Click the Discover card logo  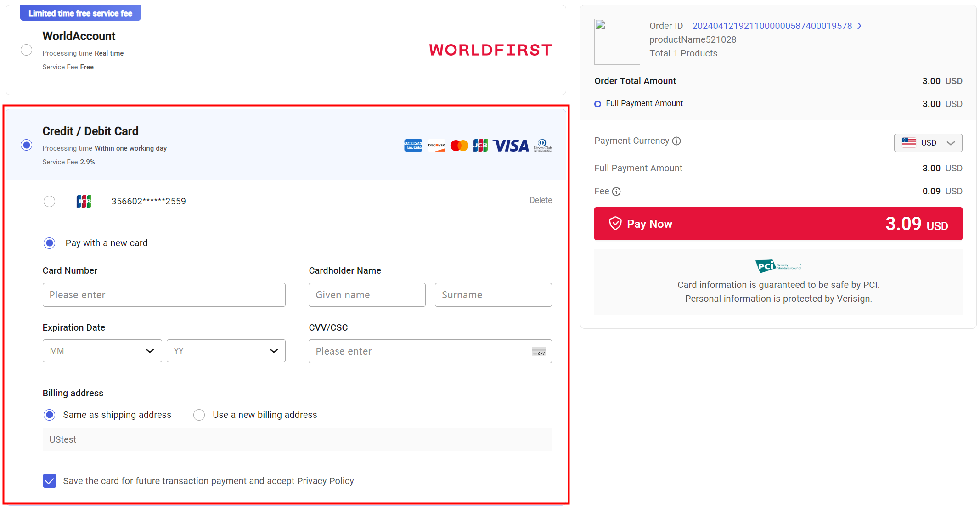[436, 146]
